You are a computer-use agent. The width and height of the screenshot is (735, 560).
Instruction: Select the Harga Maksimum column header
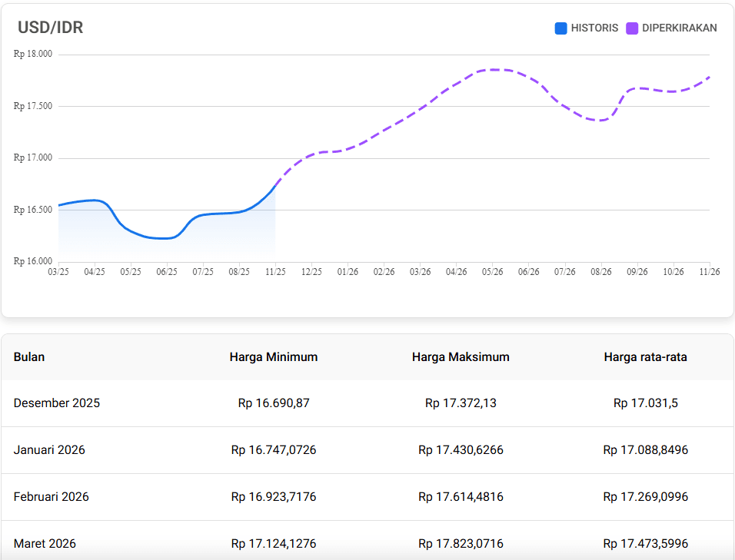click(461, 356)
